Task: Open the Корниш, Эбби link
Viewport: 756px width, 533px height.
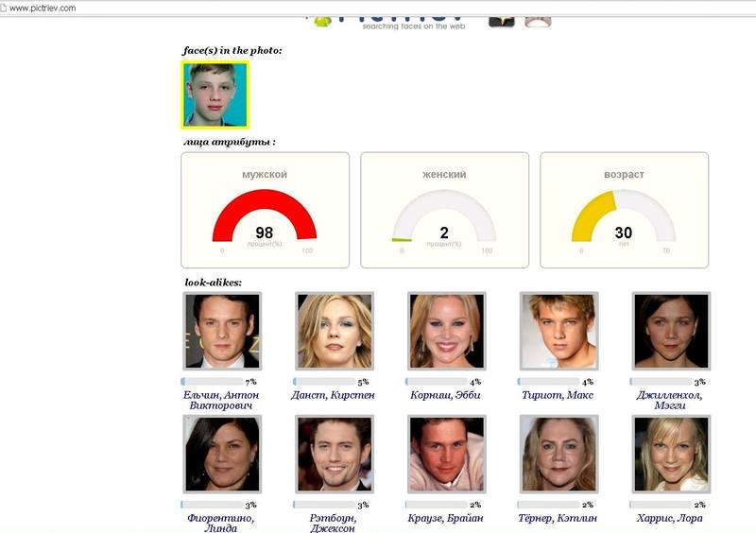Action: point(446,395)
